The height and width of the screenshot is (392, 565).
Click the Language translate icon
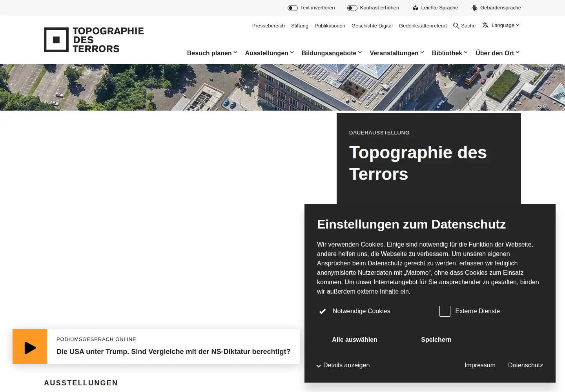point(485,25)
